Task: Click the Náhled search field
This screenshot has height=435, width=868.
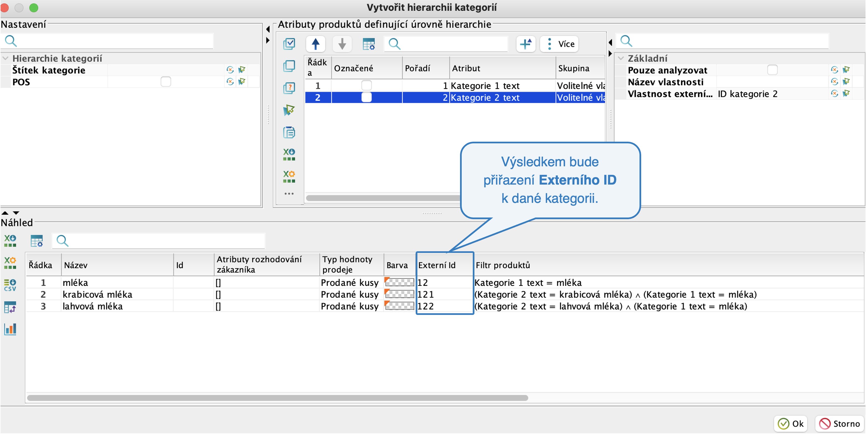Action: tap(158, 241)
